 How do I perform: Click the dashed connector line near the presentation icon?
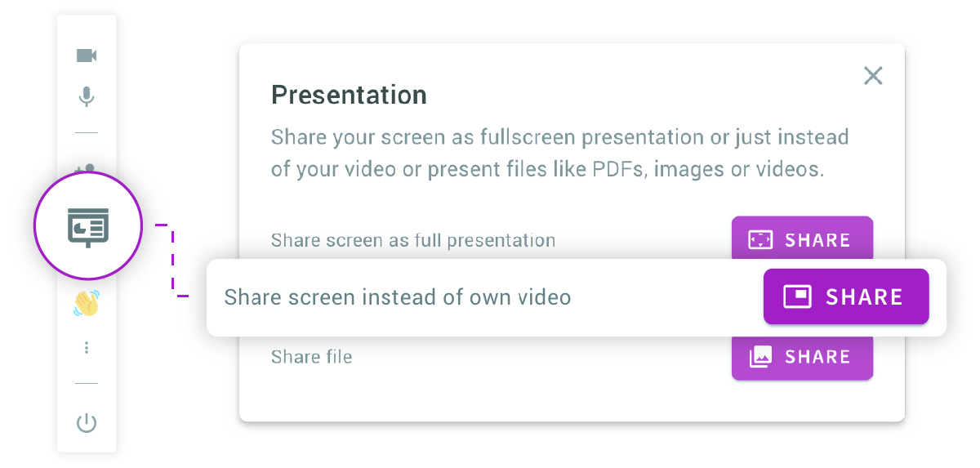tap(173, 260)
